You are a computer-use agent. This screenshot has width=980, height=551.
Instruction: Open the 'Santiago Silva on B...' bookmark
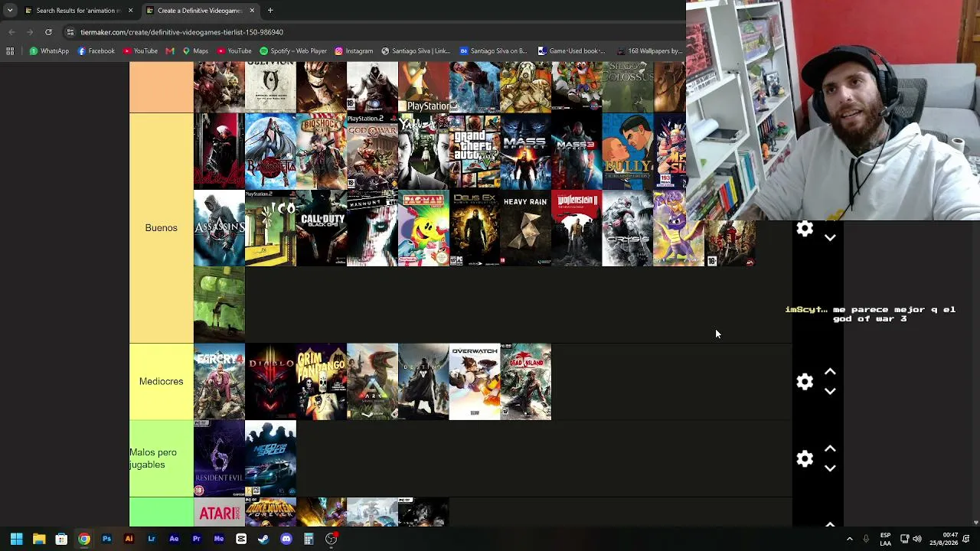(493, 51)
